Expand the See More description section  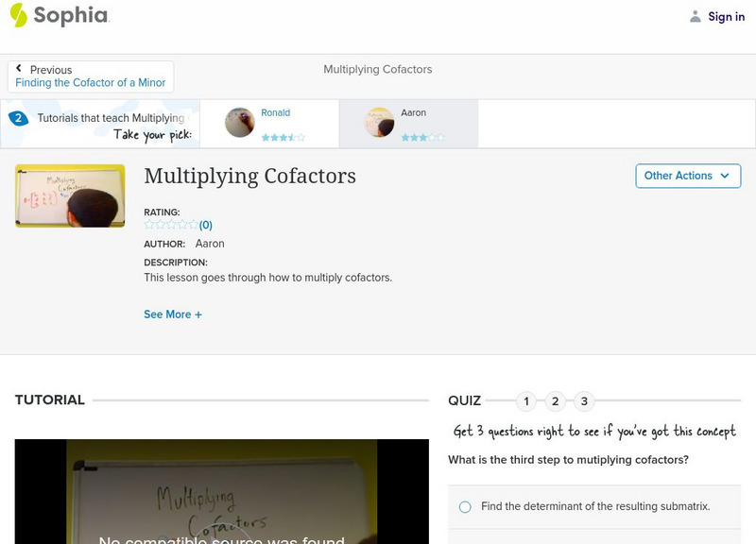point(174,314)
